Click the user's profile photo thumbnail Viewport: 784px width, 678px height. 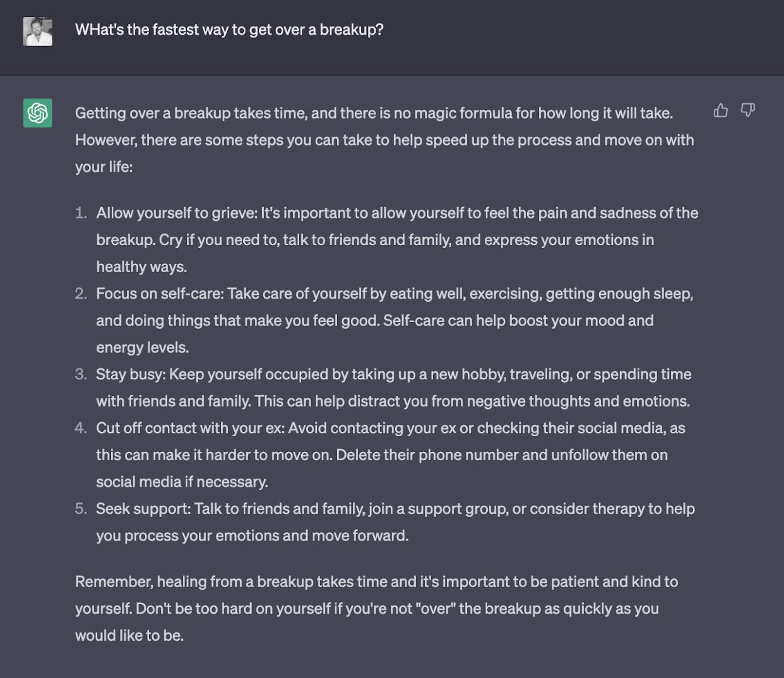(x=38, y=31)
